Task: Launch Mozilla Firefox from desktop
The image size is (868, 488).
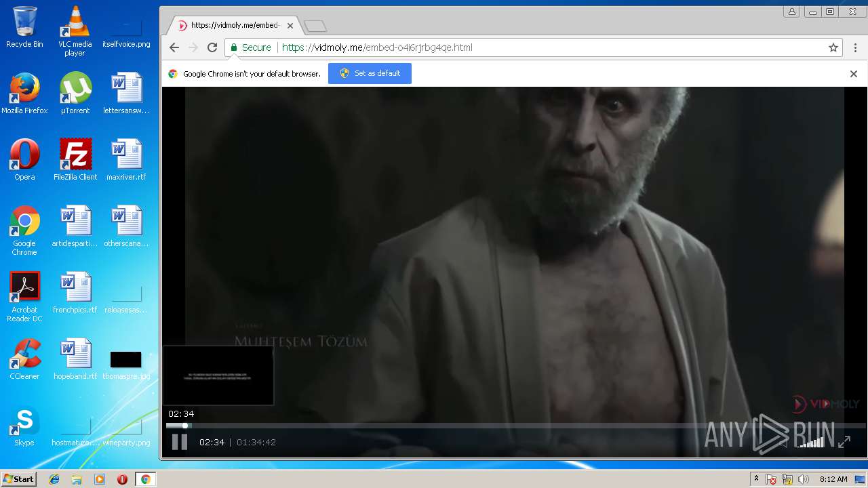Action: 24,94
